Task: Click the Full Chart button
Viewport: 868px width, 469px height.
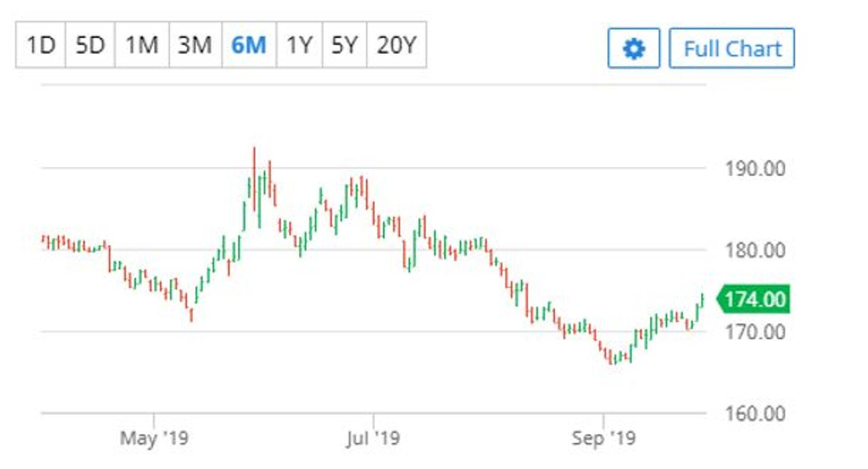Action: pyautogui.click(x=731, y=48)
